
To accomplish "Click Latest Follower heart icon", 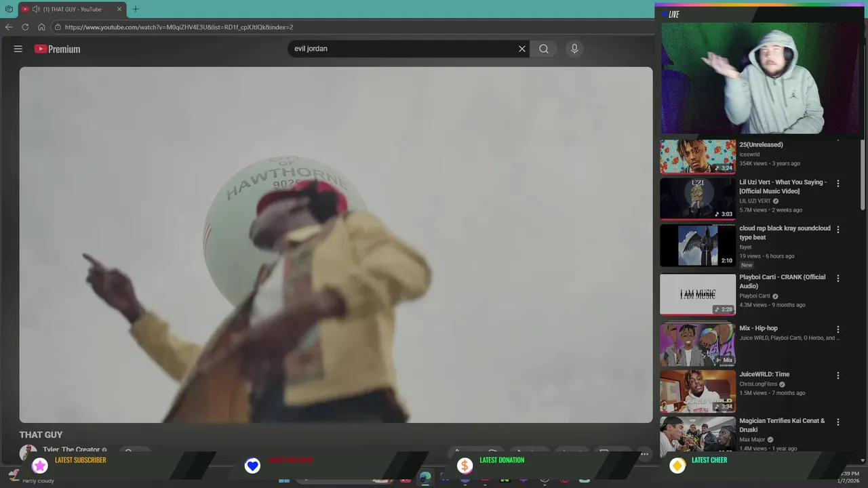I will coord(252,466).
